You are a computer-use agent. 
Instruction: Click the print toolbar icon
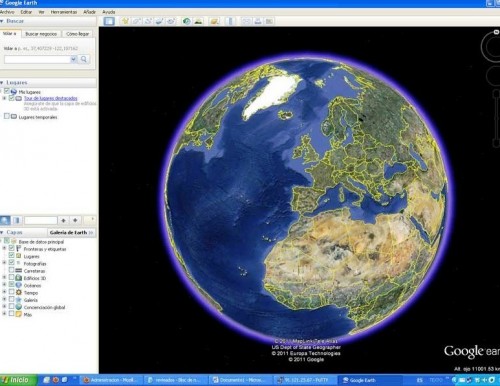pyautogui.click(x=258, y=21)
